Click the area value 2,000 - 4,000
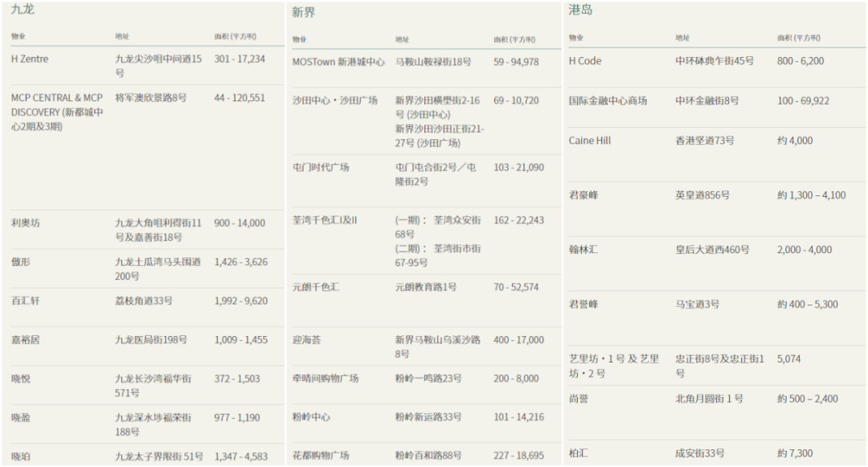868x467 pixels. click(805, 249)
